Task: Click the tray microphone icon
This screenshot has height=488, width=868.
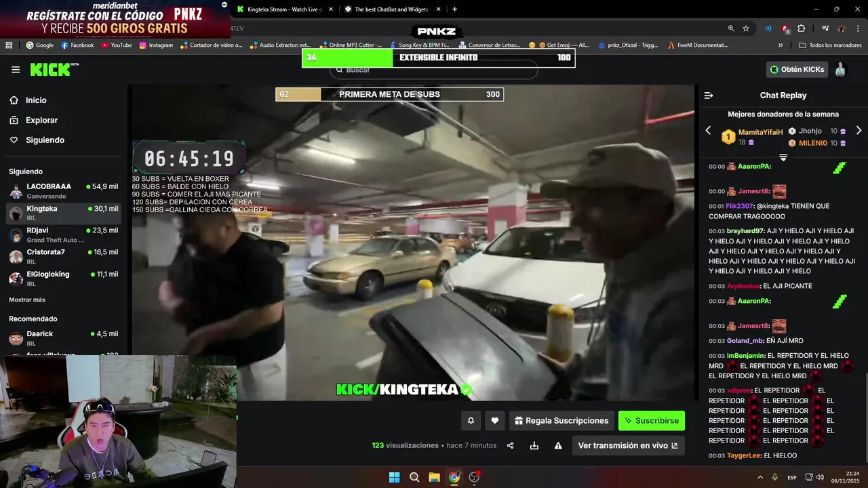Action: (x=774, y=477)
